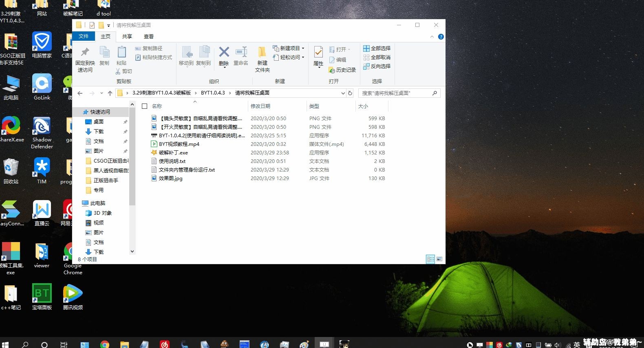Viewport: 644px width, 348px height.
Task: Select Quick Access (快速访问) in the sidebar
Action: (100, 112)
